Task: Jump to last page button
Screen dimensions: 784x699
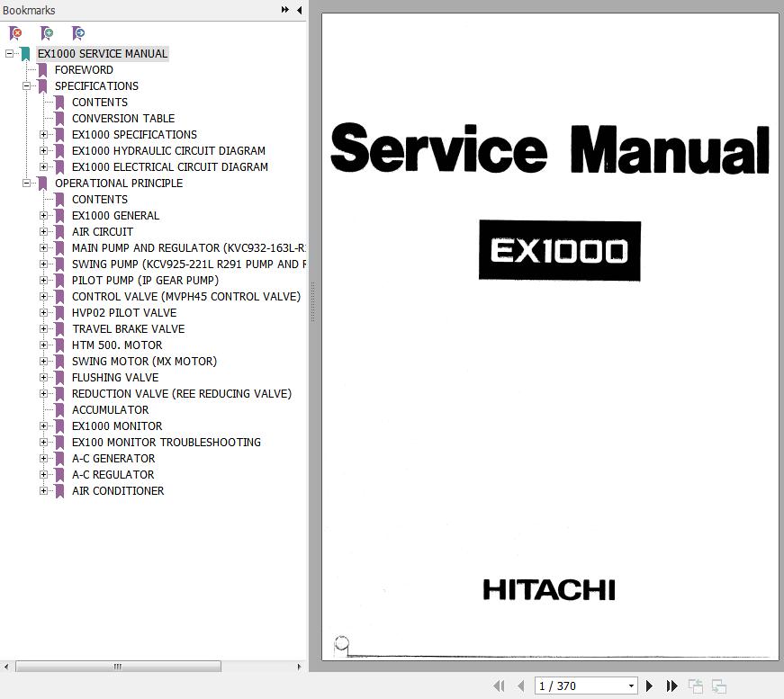Action: [672, 686]
